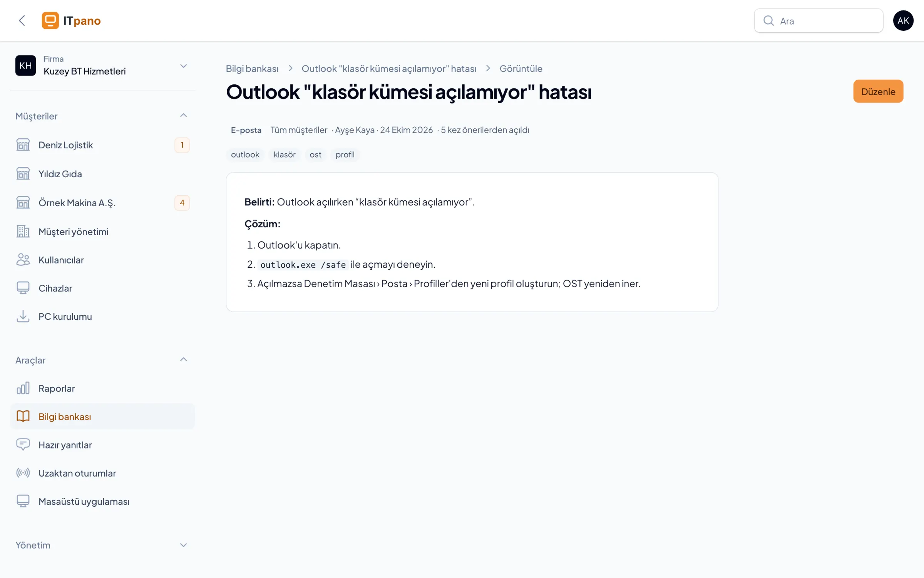This screenshot has width=924, height=578.
Task: Click the Cihazlar monitor icon
Action: [23, 288]
